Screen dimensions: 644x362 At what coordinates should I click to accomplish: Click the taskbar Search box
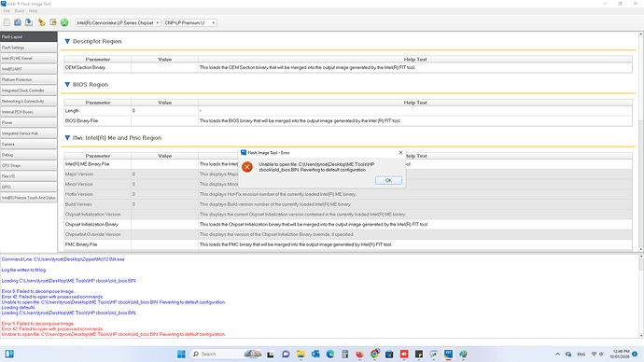click(x=226, y=354)
